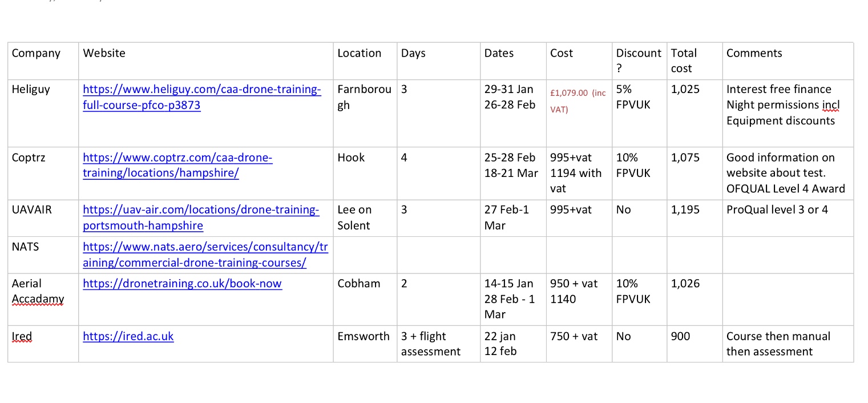Open the dronetraining.co.uk book-now link
868x403 pixels.
(x=182, y=283)
